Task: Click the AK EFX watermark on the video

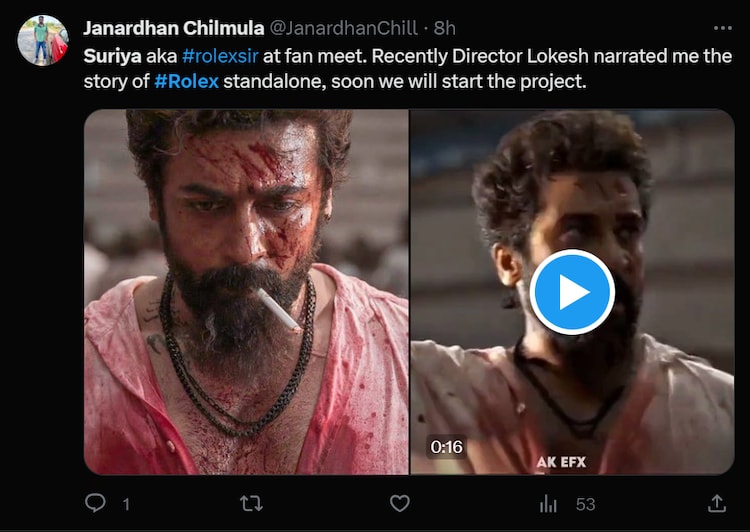Action: [561, 461]
